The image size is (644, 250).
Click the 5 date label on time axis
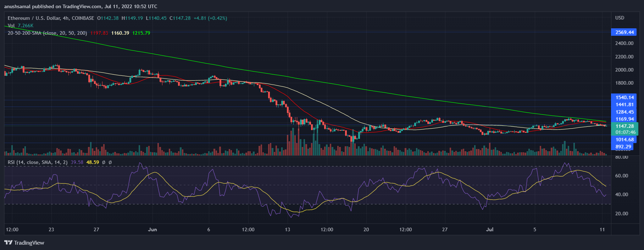[535, 229]
